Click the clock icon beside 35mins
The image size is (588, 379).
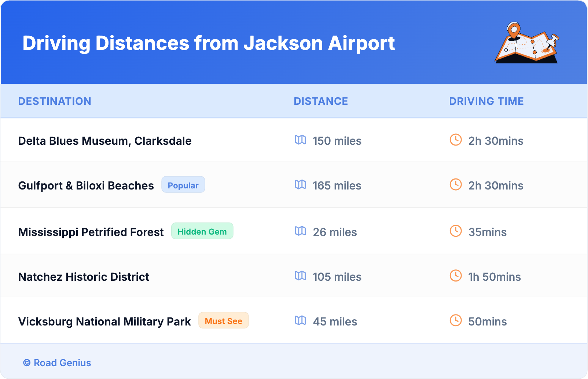pyautogui.click(x=456, y=231)
